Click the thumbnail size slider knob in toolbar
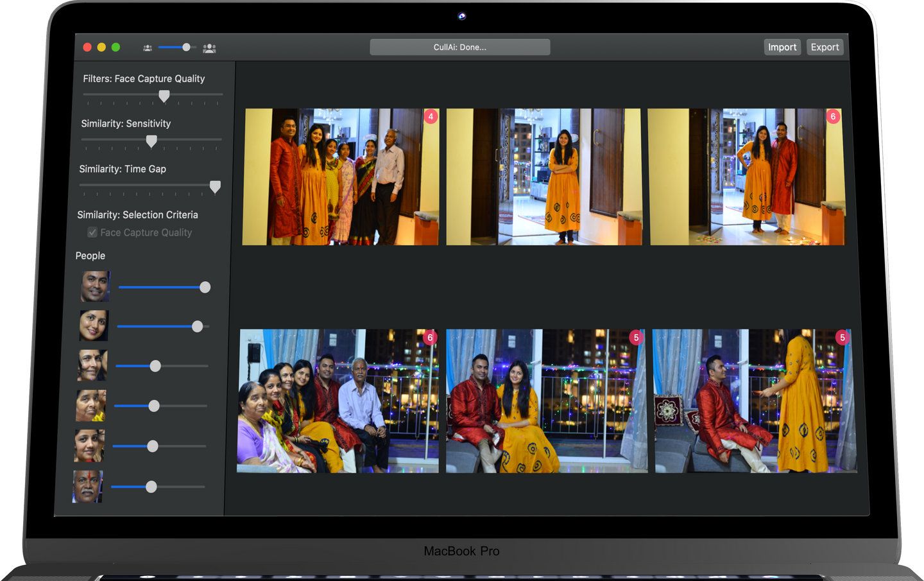924x581 pixels. click(186, 48)
